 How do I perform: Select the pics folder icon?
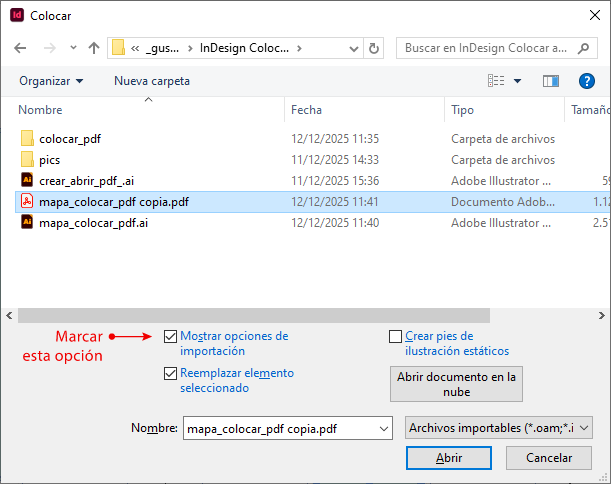point(27,159)
